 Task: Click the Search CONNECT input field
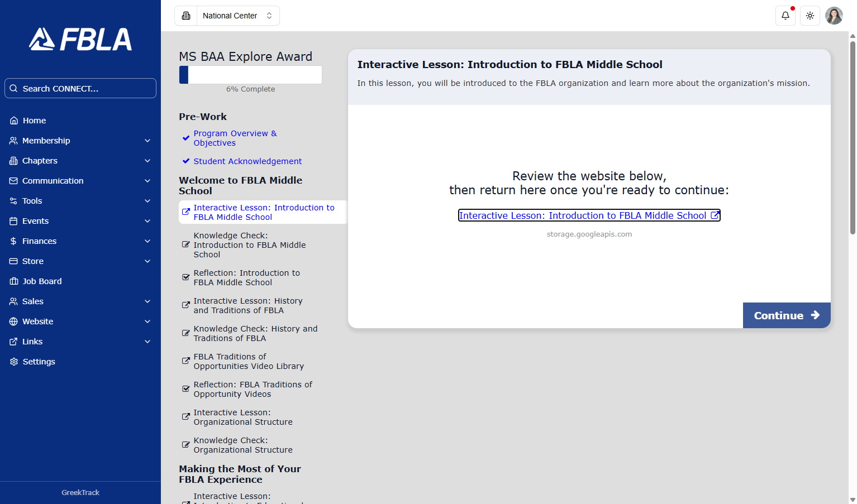point(80,88)
